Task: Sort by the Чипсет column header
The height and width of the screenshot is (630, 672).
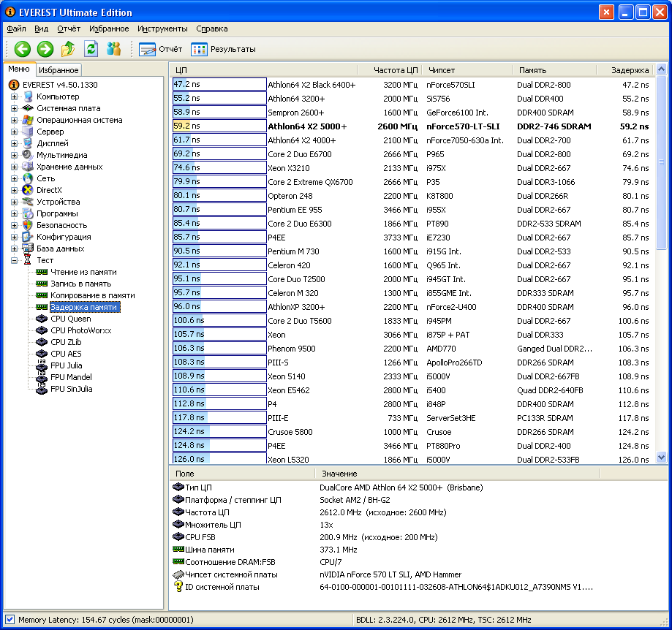Action: click(x=467, y=70)
